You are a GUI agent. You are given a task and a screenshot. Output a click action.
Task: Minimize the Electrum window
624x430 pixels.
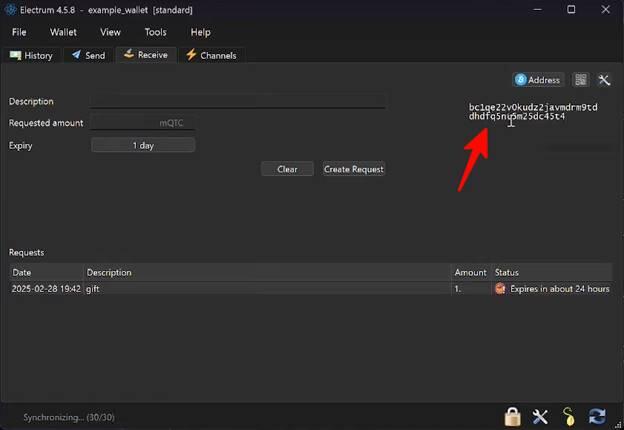(x=538, y=10)
